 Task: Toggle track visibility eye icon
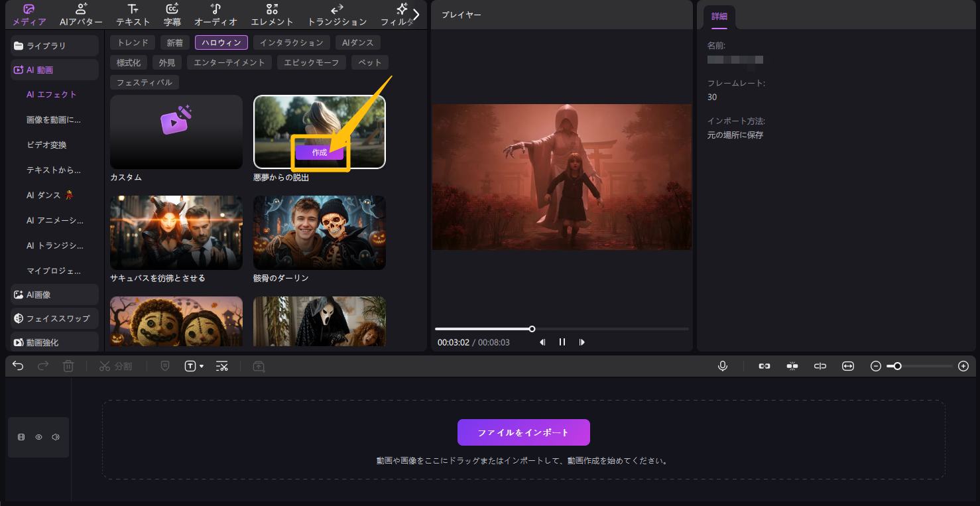point(38,437)
